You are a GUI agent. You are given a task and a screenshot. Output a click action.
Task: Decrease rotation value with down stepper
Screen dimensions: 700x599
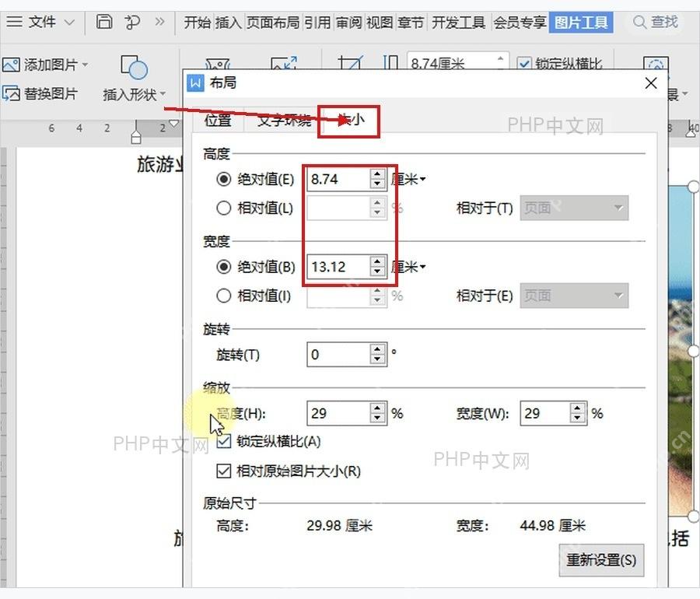[378, 359]
